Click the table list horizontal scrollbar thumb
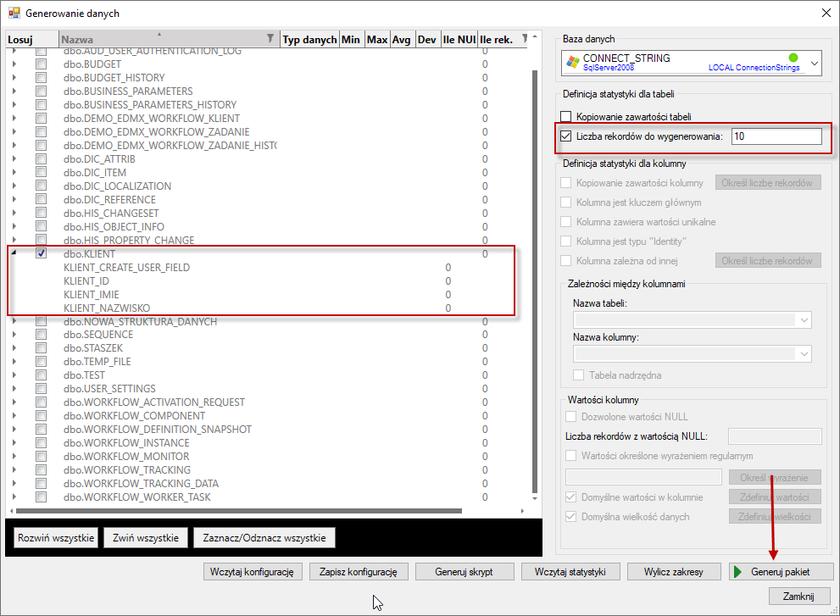The height and width of the screenshot is (616, 840). coord(238,511)
